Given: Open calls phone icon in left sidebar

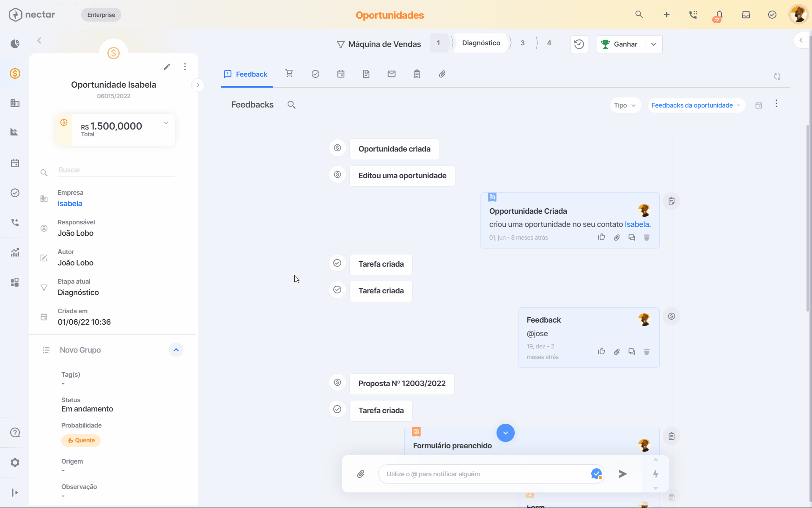Looking at the screenshot, I should click(15, 222).
